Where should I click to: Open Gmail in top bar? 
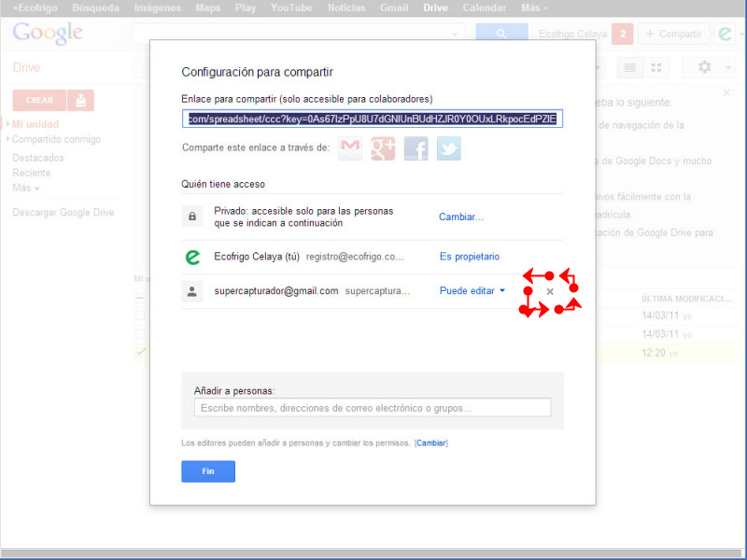(394, 8)
